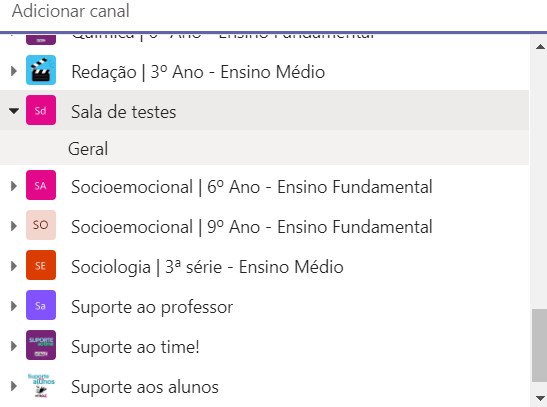
Task: Click the scrollbar up arrow
Action: point(540,47)
